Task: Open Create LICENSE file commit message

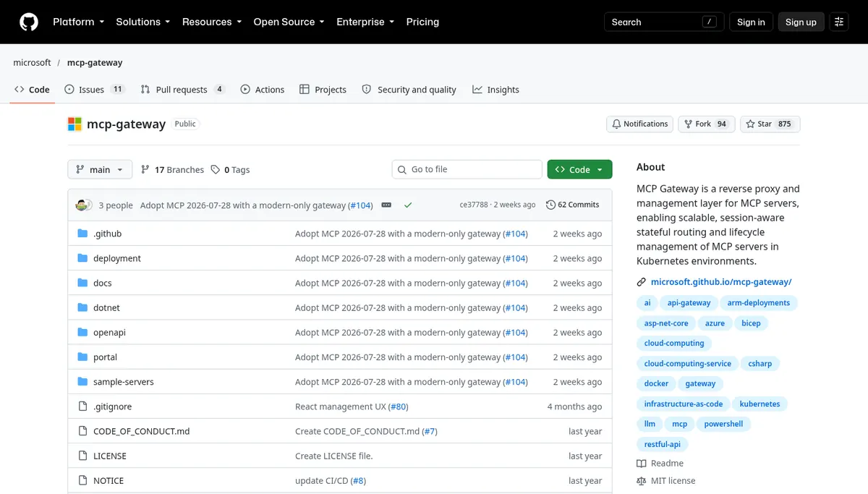Action: click(333, 456)
